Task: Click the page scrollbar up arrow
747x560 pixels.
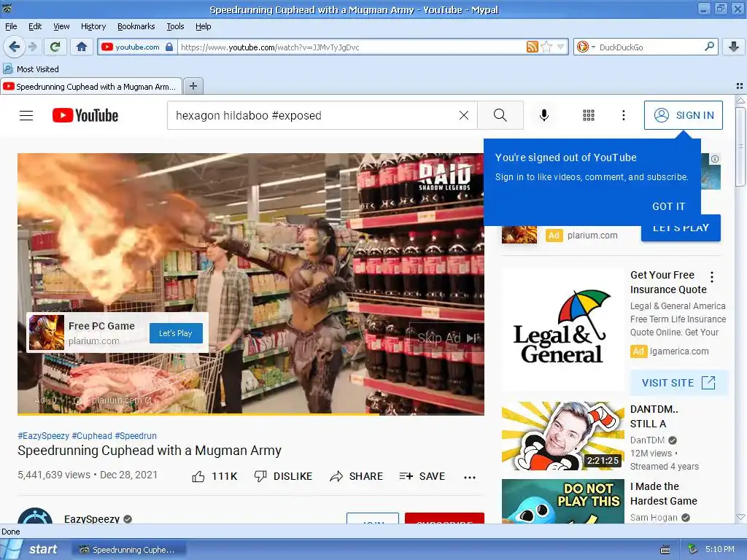Action: (740, 101)
